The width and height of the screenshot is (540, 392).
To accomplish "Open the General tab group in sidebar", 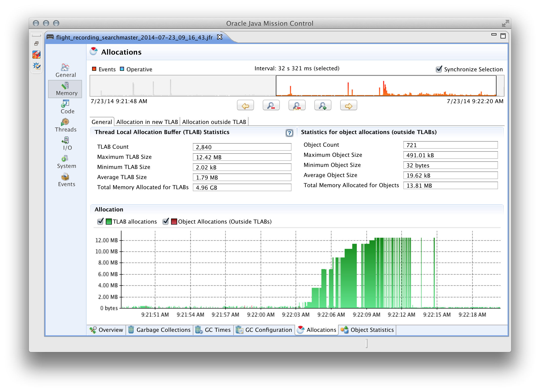I will tap(66, 71).
